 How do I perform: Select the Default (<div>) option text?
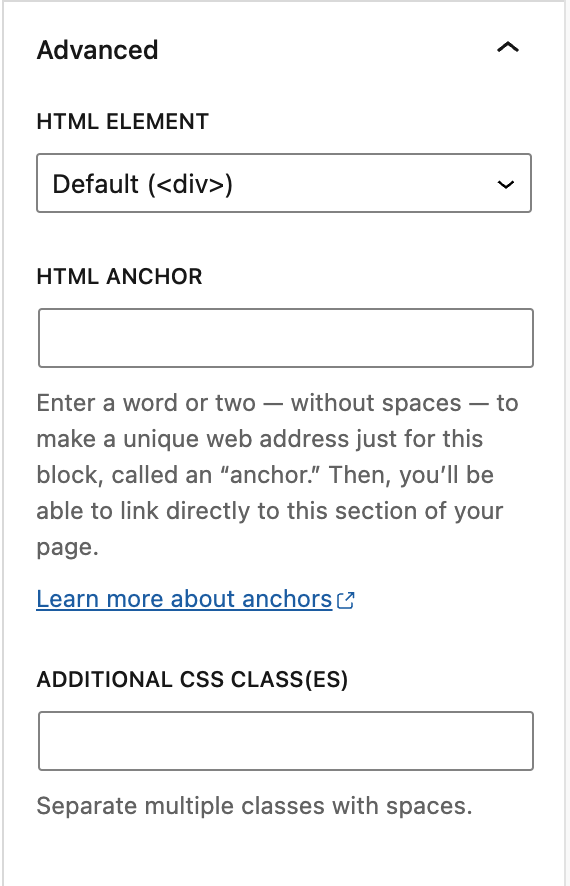[142, 184]
